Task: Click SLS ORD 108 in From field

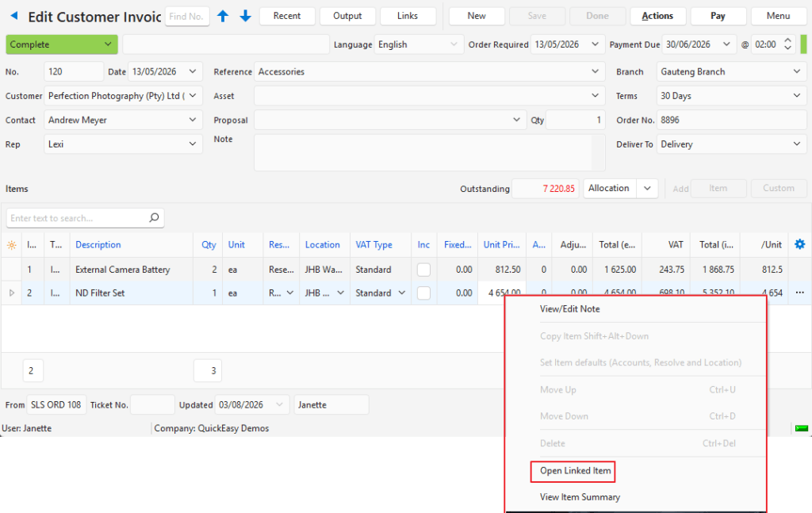Action: click(56, 405)
